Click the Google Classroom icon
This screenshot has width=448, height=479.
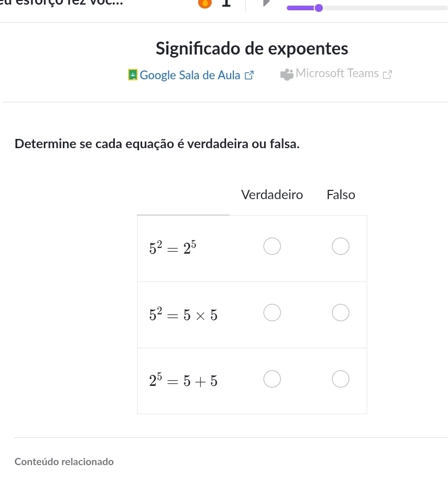tap(132, 75)
